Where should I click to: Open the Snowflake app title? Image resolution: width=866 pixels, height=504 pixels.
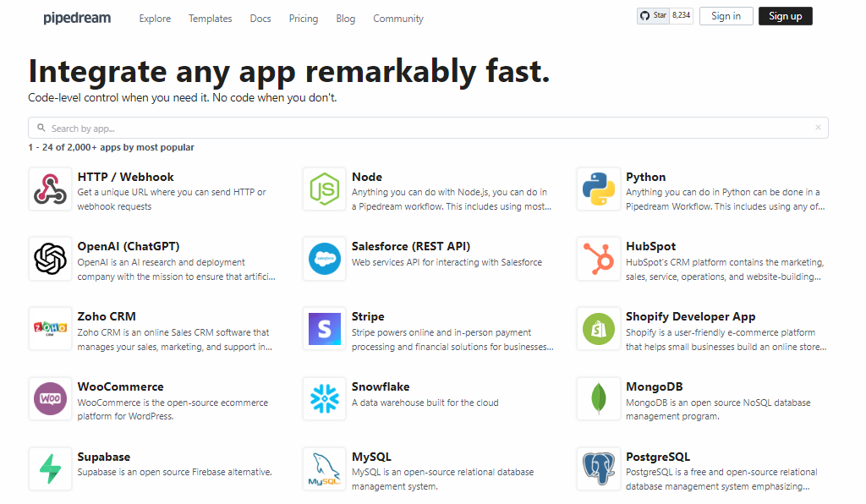point(381,386)
